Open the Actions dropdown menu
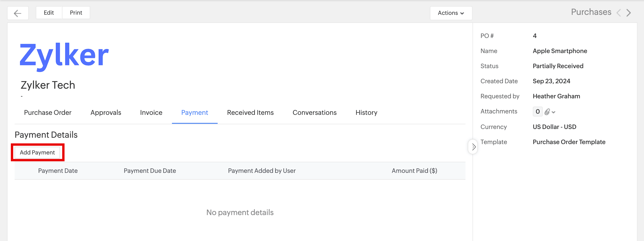Screen dimensions: 644x241 (x=451, y=13)
